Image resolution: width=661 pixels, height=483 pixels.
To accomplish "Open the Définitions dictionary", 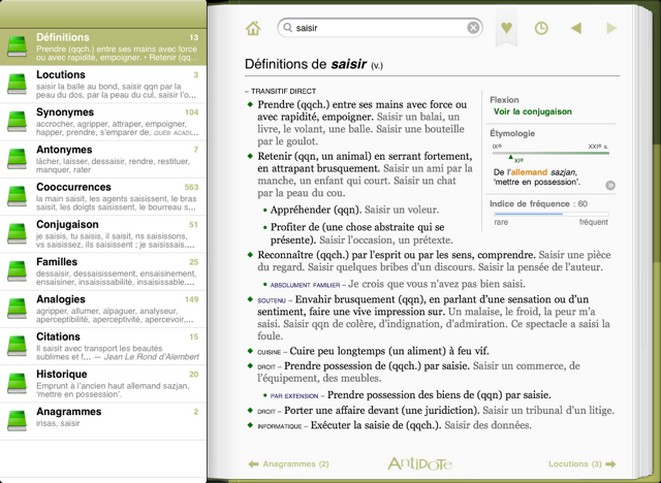I will tap(103, 47).
